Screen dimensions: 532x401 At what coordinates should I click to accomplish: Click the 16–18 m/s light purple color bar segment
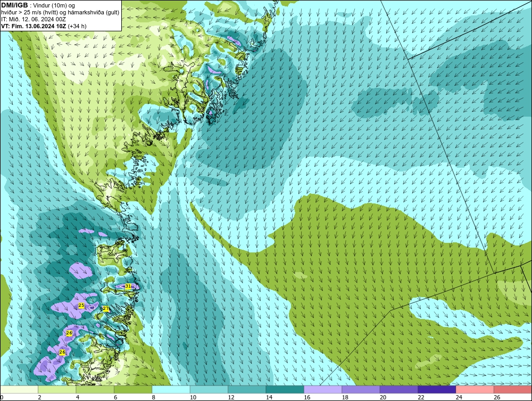tap(323, 389)
